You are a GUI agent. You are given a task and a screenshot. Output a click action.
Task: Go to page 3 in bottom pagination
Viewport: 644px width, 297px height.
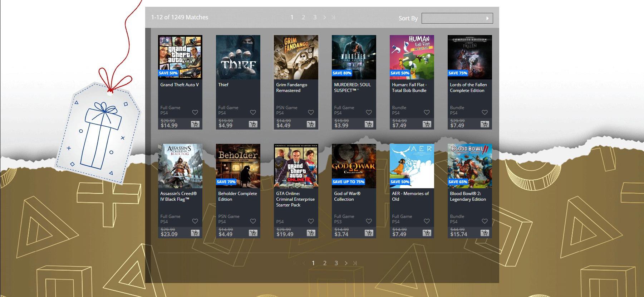[336, 263]
